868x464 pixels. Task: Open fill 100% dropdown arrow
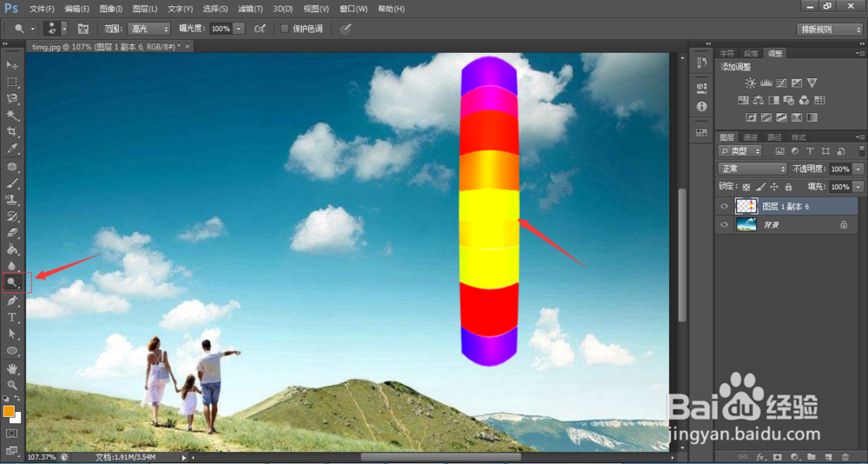pyautogui.click(x=858, y=187)
